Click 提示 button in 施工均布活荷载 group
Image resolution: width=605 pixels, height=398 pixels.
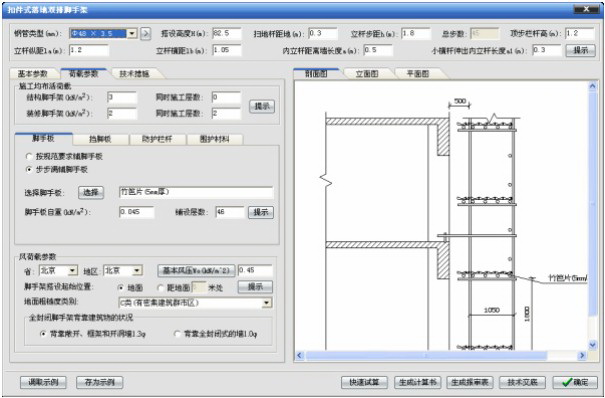pos(262,106)
